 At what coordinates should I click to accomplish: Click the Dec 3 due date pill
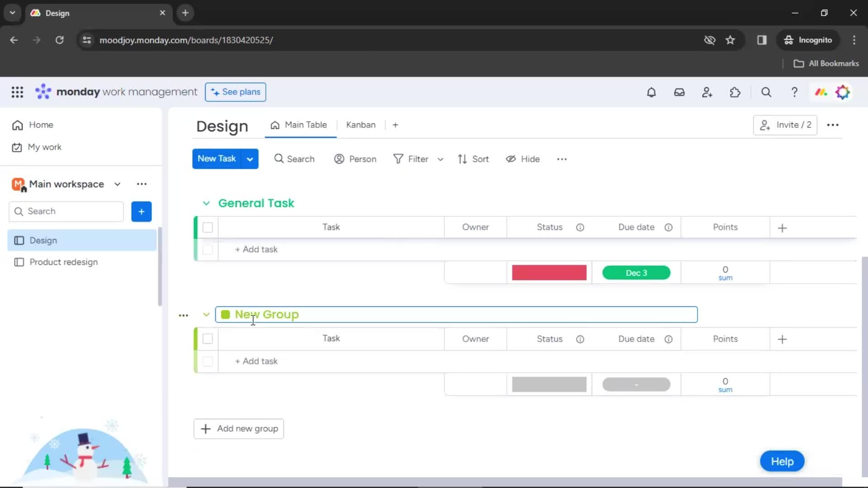[636, 273]
